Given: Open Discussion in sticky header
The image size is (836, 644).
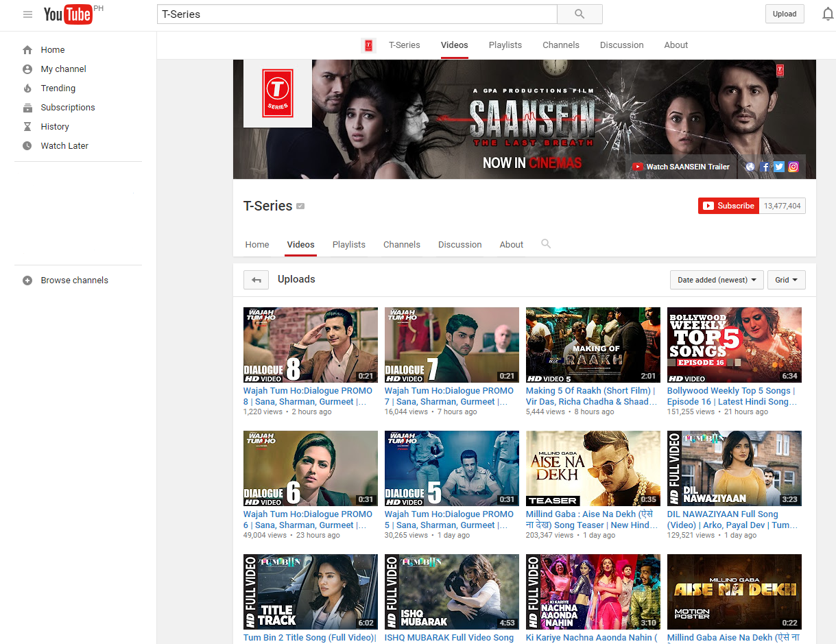Looking at the screenshot, I should pyautogui.click(x=622, y=45).
